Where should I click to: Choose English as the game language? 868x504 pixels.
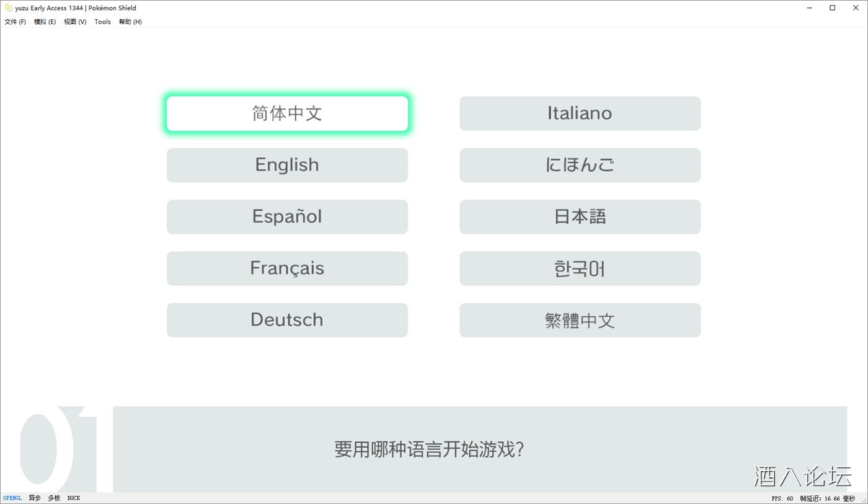coord(287,165)
